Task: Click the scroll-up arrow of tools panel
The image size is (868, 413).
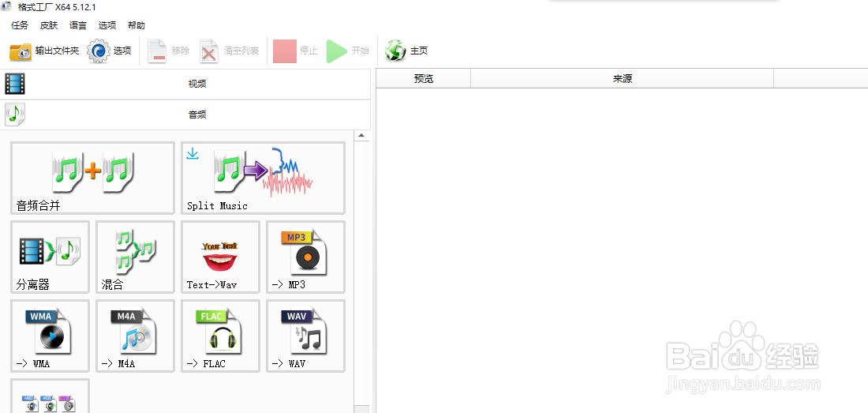Action: coord(361,136)
